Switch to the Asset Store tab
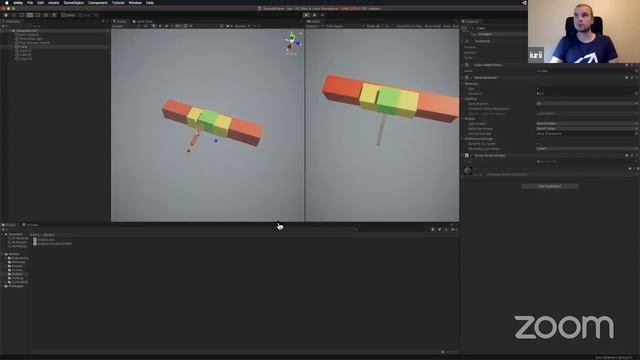This screenshot has height=360, width=640. (142, 21)
